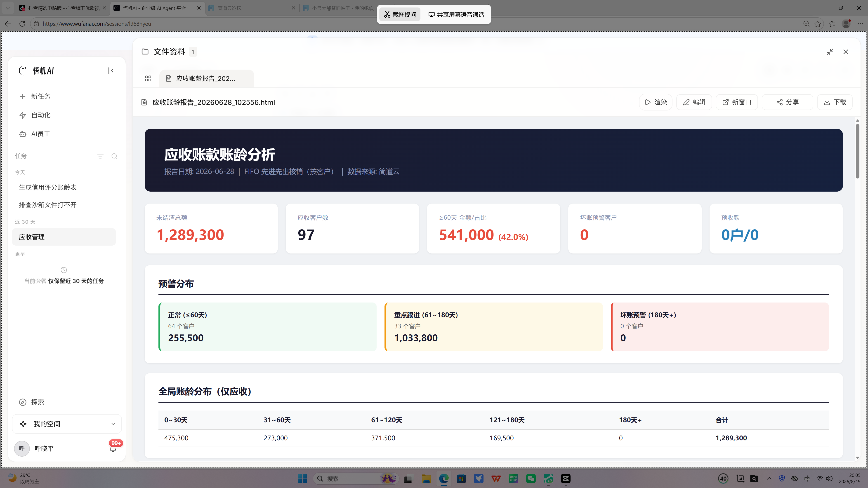This screenshot has height=488, width=868.
Task: Click the 重点跟进 (61~180天) card
Action: (494, 327)
